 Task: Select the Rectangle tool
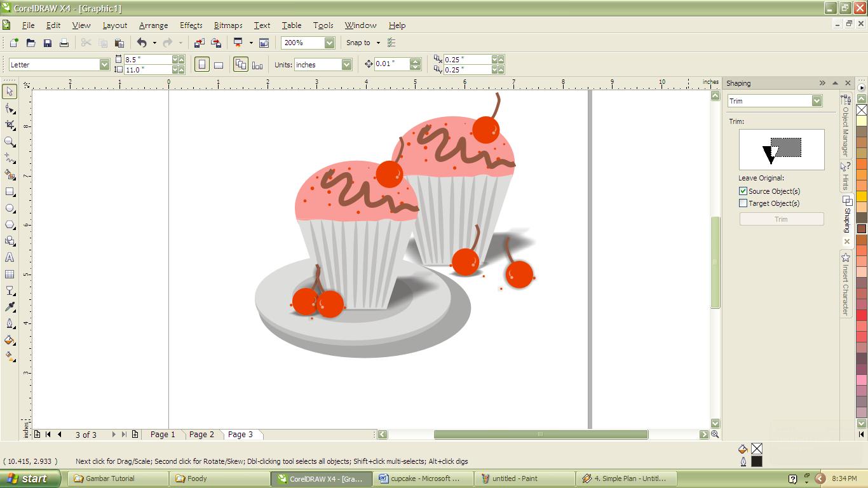9,191
